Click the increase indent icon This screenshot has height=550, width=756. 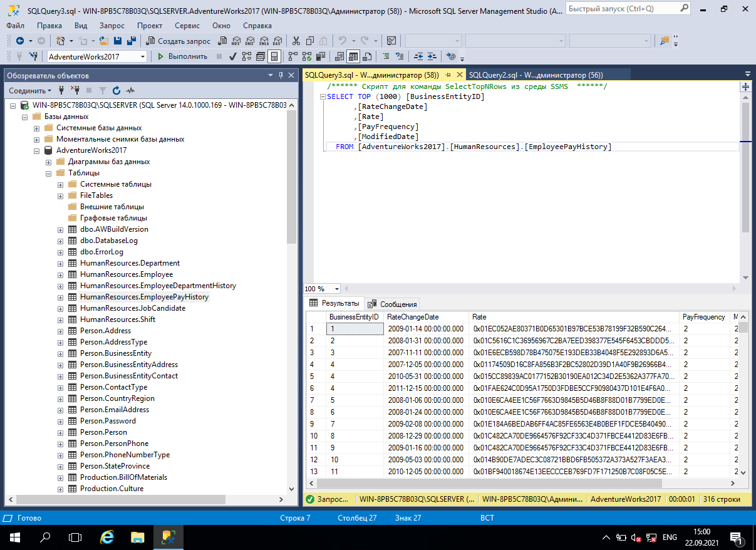[x=433, y=56]
